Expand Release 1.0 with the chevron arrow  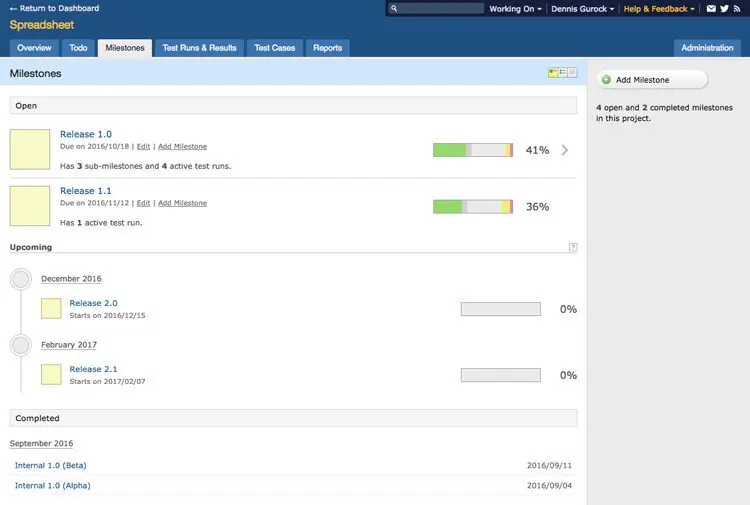[565, 150]
